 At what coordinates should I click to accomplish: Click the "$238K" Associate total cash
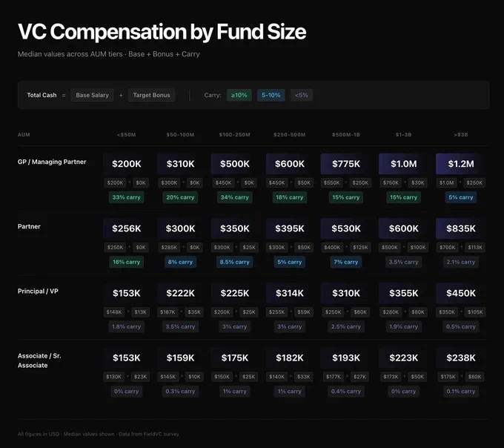460,358
